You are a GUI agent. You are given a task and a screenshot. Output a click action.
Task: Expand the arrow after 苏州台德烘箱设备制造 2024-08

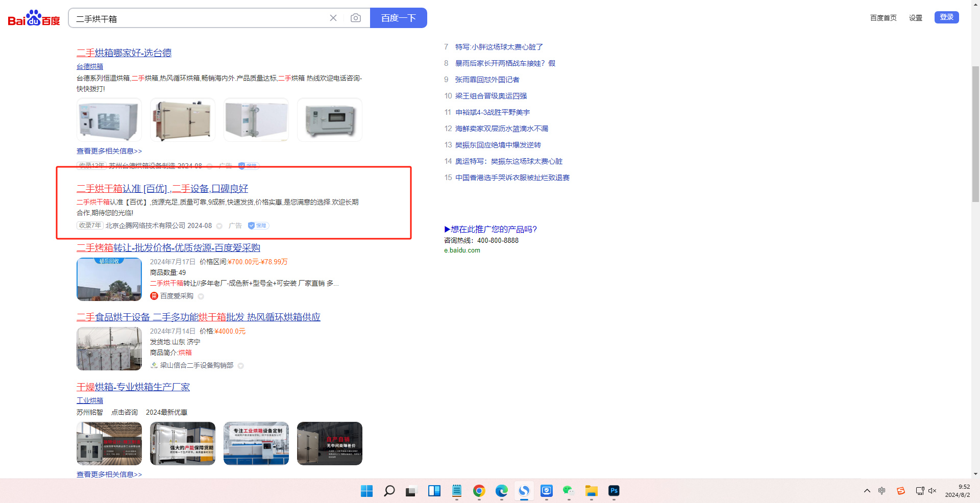[x=210, y=166]
